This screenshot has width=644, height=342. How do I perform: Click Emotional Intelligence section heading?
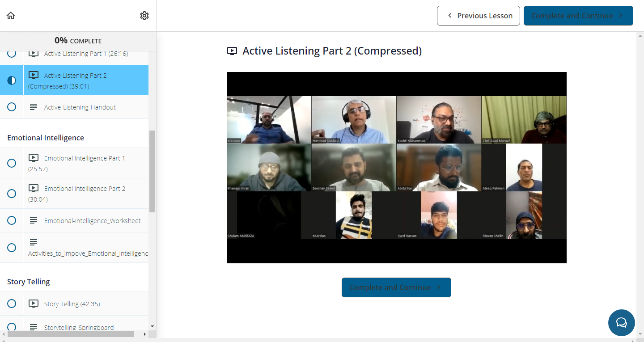[x=46, y=138]
